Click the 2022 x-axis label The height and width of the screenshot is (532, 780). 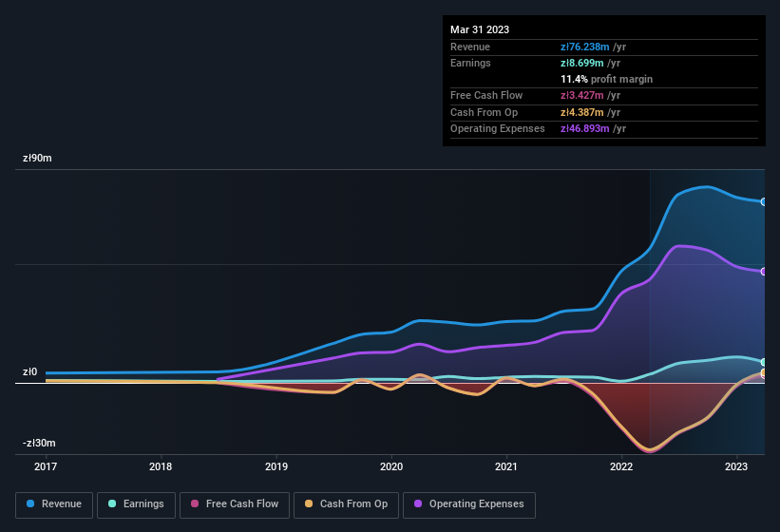pos(621,466)
